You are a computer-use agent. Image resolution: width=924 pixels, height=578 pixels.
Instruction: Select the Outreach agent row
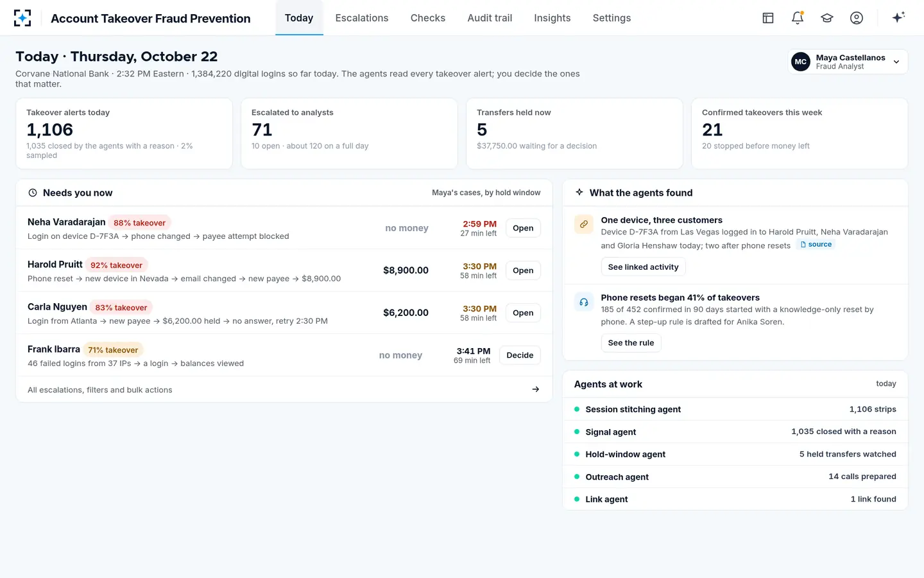735,477
